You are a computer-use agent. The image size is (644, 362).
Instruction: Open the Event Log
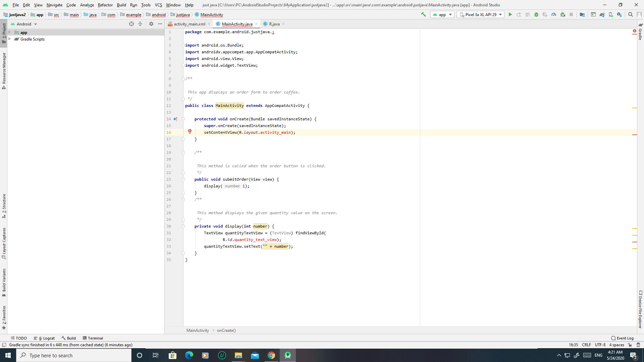coord(622,338)
